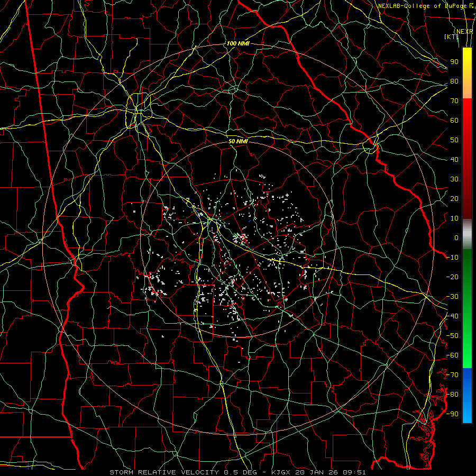Click 'STORM RELATIVE VELOCITY' in the bottom caption
476x476 pixels.
(x=164, y=472)
